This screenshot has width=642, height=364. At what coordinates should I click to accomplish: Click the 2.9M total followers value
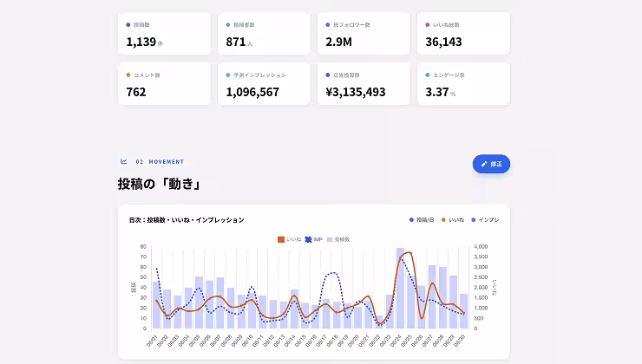coord(338,42)
